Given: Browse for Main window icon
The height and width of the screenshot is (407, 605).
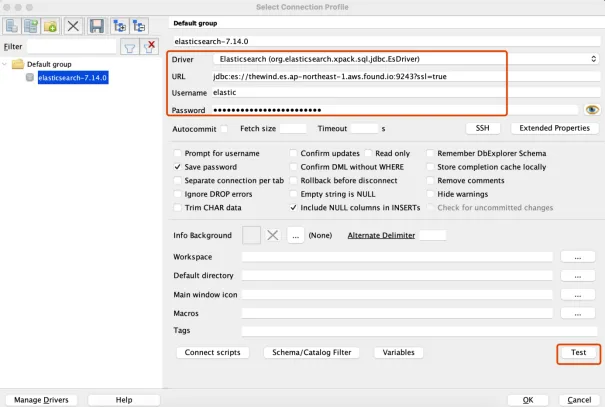Looking at the screenshot, I should coord(578,295).
